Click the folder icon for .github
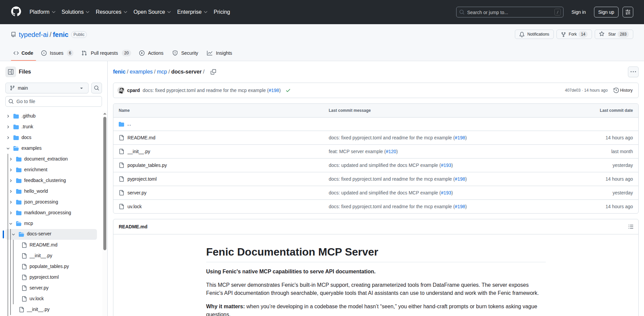The image size is (644, 316). (16, 116)
